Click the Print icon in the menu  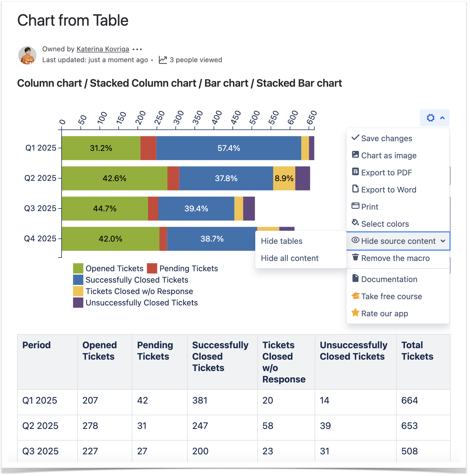tap(355, 206)
